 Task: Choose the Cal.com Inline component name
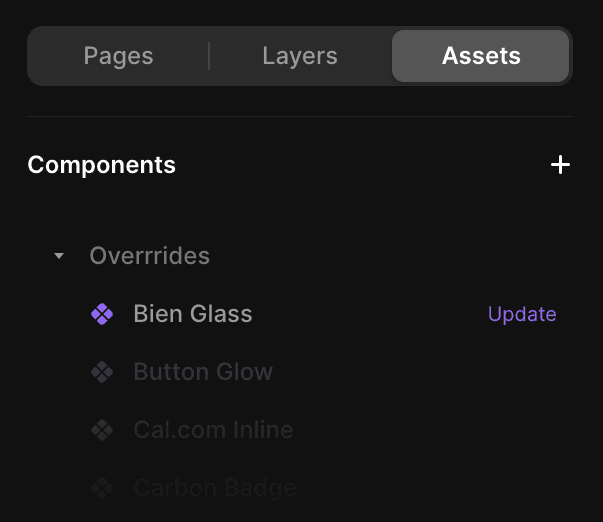[213, 430]
